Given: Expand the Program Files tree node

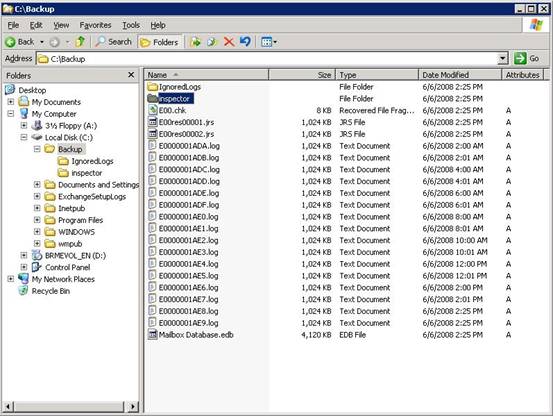Looking at the screenshot, I should (x=37, y=220).
